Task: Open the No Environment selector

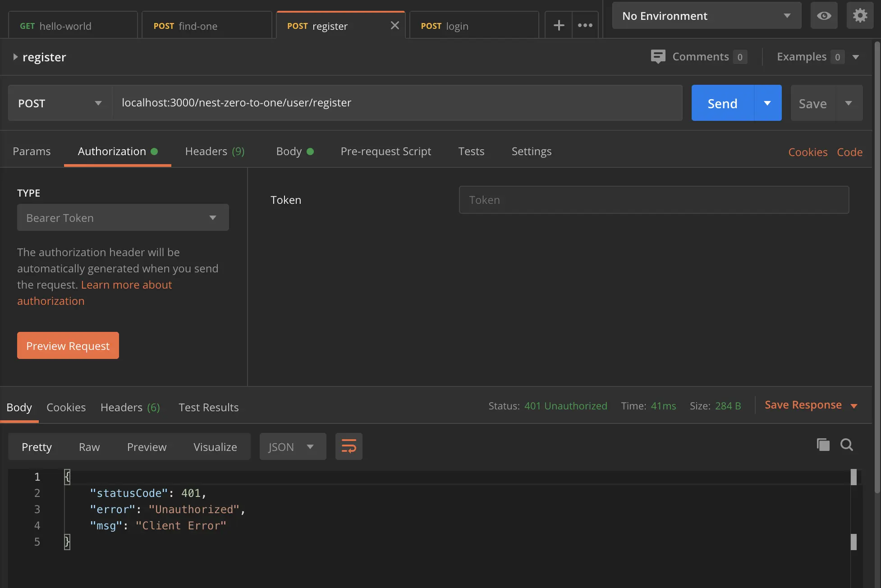Action: [x=706, y=16]
